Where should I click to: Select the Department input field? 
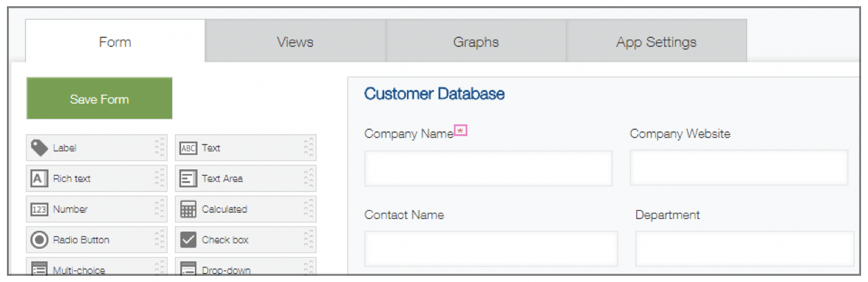[x=744, y=249]
